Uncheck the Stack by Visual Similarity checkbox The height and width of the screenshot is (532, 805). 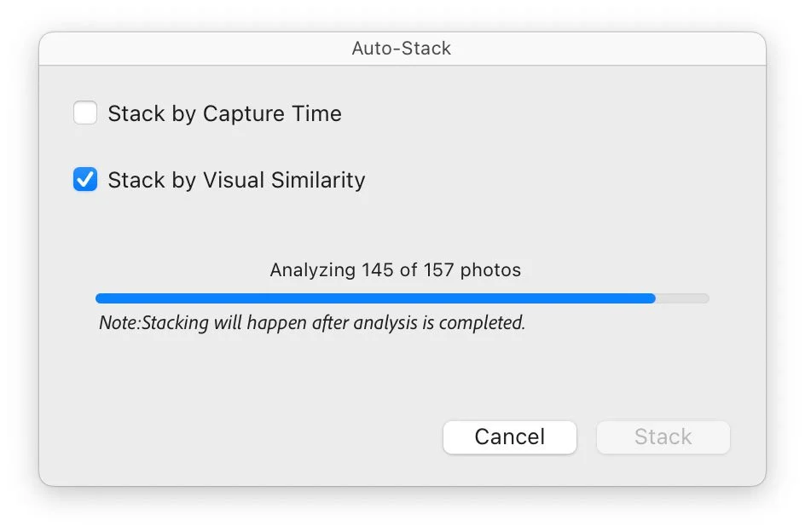coord(85,180)
